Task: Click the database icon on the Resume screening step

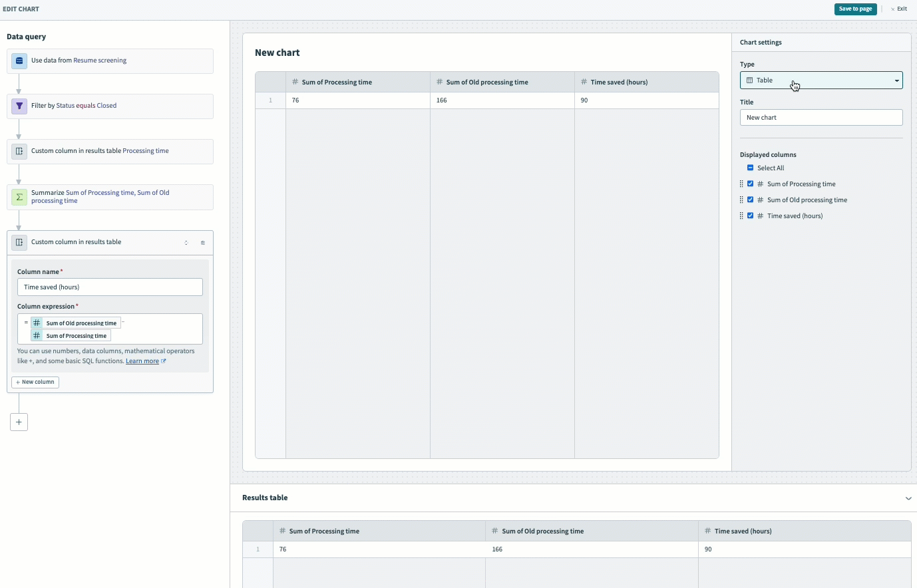Action: click(19, 60)
